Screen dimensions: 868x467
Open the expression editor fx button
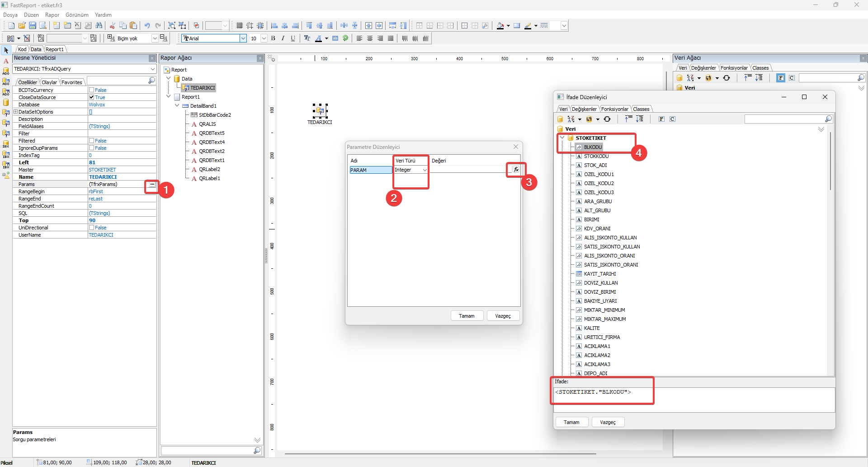[516, 170]
